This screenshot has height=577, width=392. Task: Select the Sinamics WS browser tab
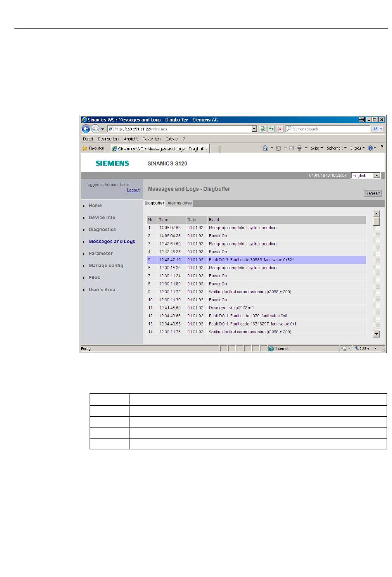pos(160,149)
